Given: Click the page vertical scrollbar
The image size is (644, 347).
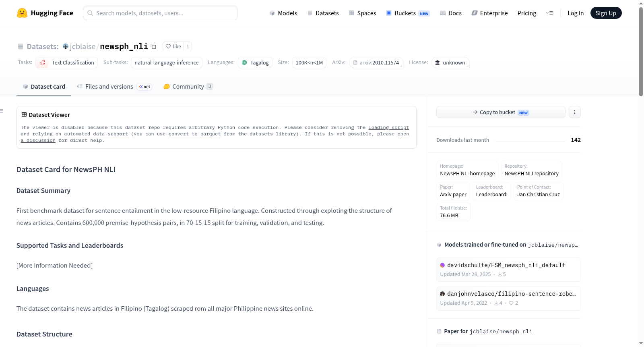Looking at the screenshot, I should point(641,52).
